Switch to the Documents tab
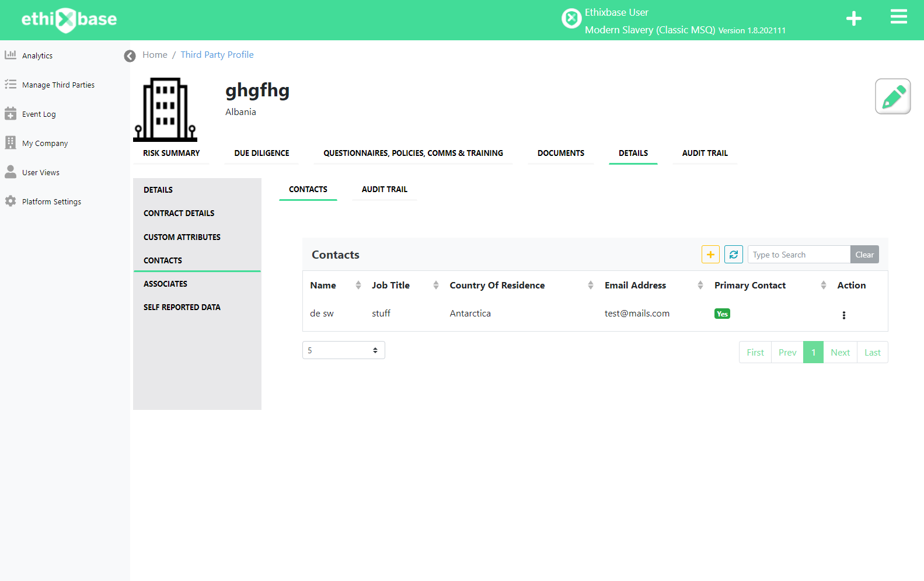The width and height of the screenshot is (924, 581). point(560,153)
